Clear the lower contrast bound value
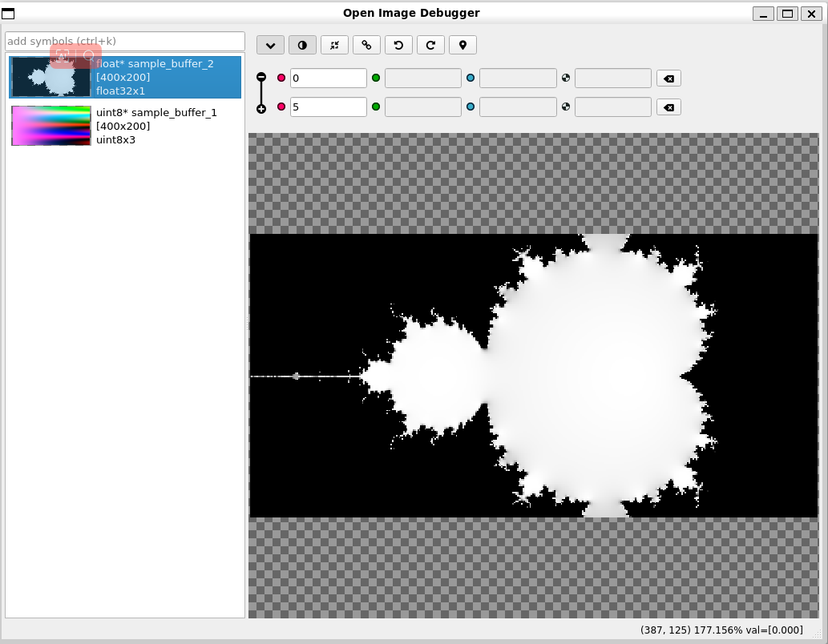This screenshot has height=644, width=828. click(x=668, y=107)
